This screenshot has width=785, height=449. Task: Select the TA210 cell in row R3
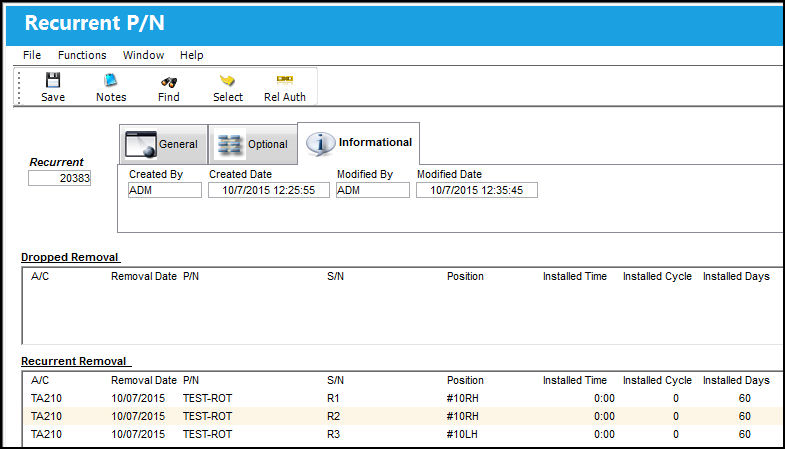pos(46,434)
